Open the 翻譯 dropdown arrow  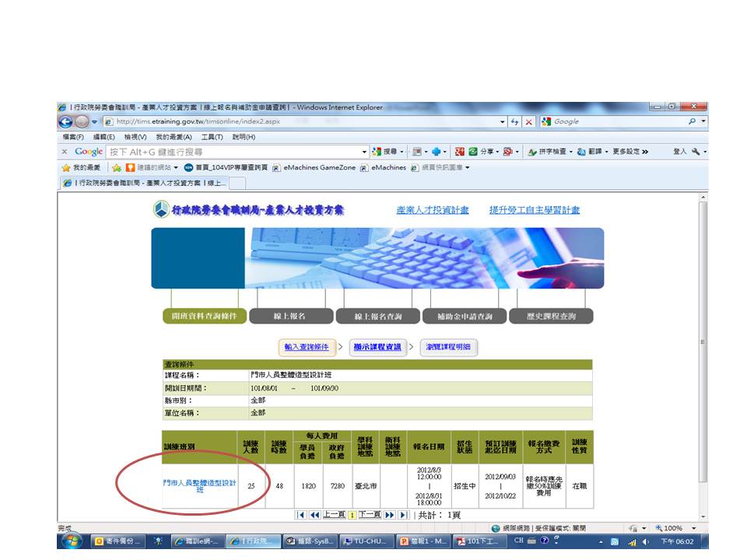coord(606,152)
